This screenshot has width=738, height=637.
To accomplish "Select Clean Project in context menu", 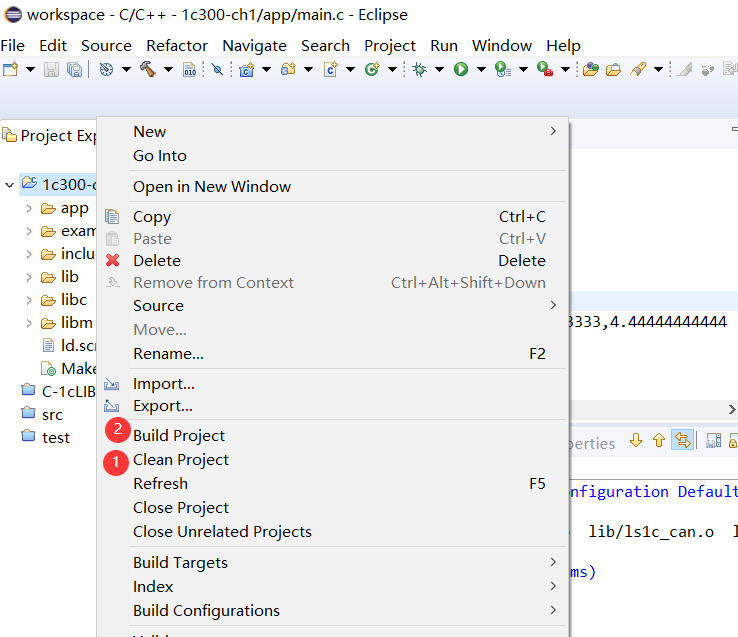I will [333, 460].
